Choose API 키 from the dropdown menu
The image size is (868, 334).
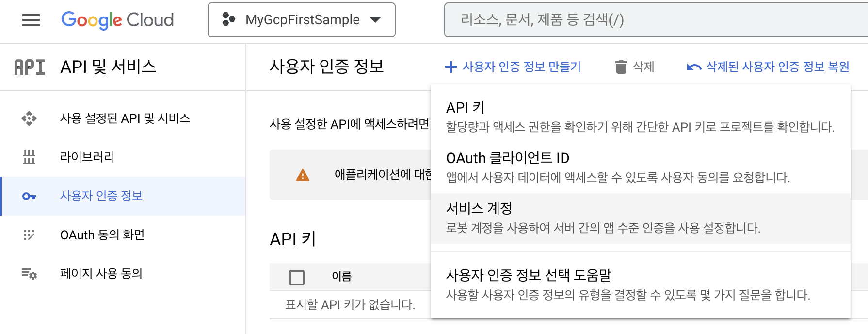tap(641, 117)
